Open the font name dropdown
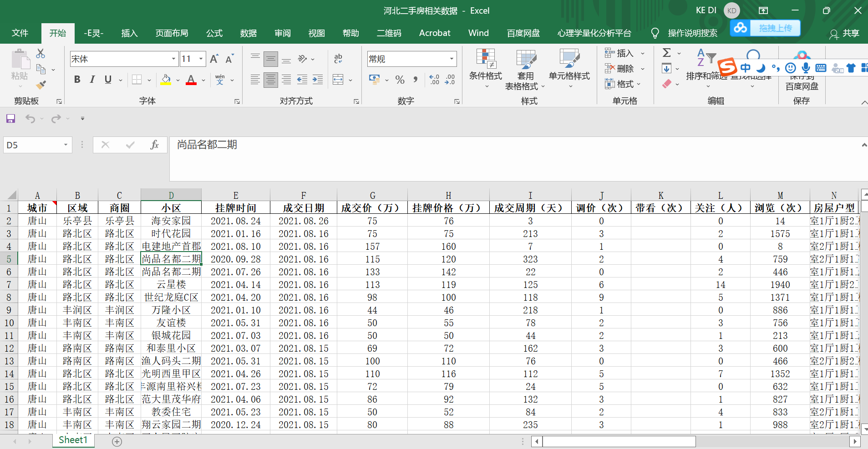This screenshot has width=868, height=449. (173, 59)
